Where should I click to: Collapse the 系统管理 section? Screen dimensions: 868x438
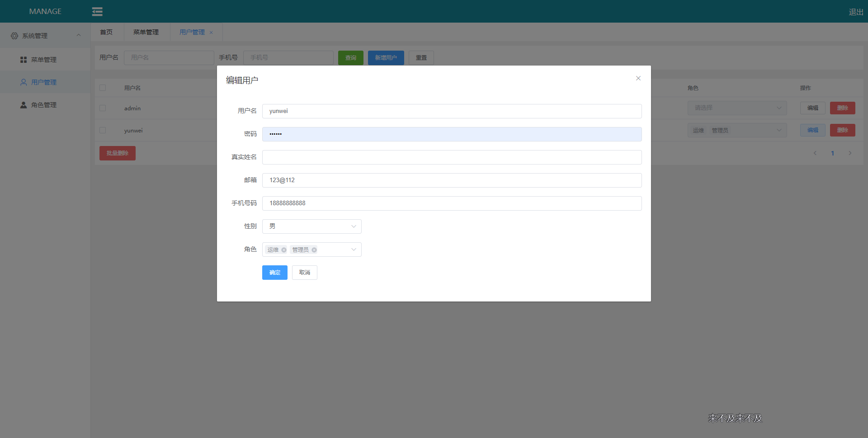tap(78, 35)
